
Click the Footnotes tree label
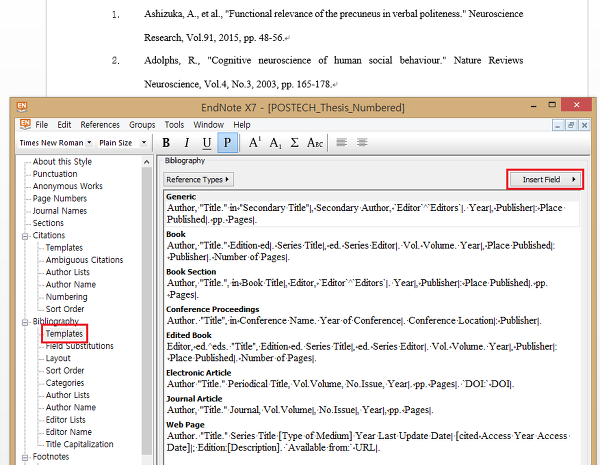tap(51, 457)
